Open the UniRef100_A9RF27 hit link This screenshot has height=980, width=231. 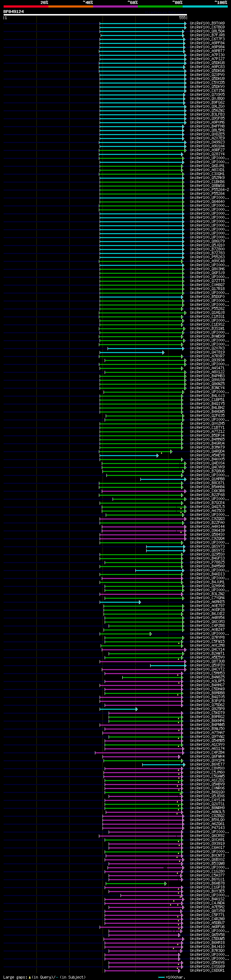[x=208, y=150]
